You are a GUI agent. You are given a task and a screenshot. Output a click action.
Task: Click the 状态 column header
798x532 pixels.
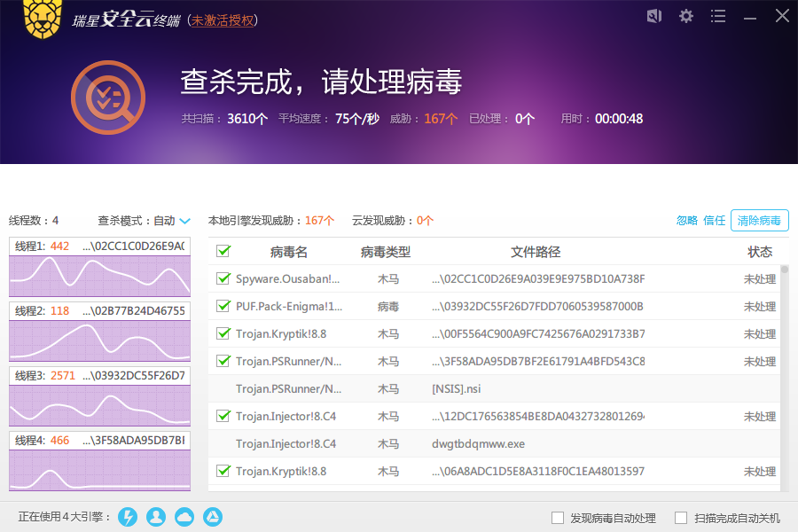tap(760, 252)
